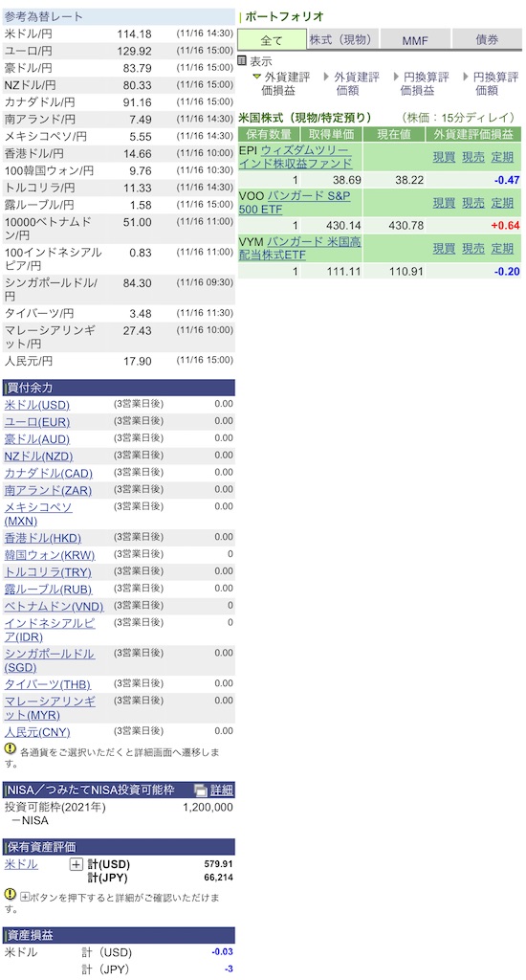Open 人民元(CNY) buying power link
The image size is (526, 980).
37,732
